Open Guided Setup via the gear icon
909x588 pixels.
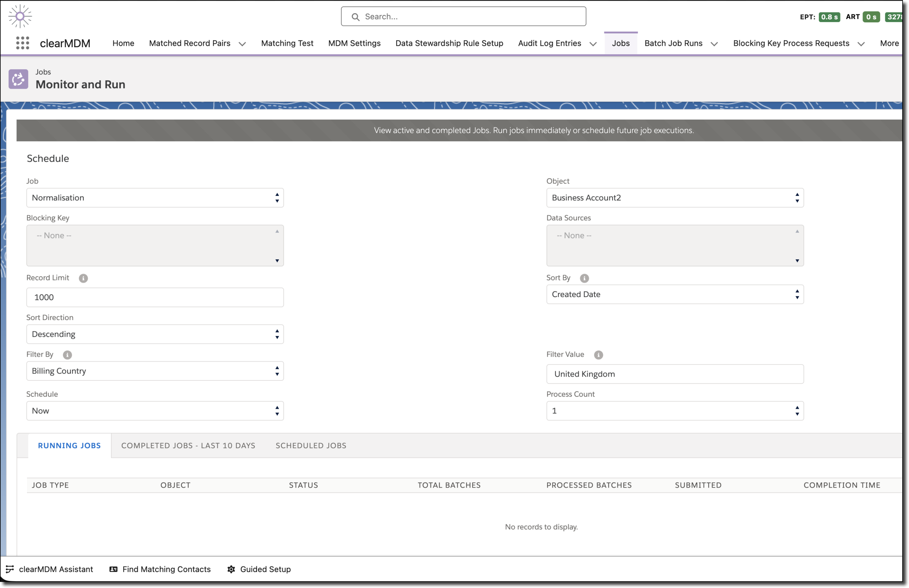(231, 569)
